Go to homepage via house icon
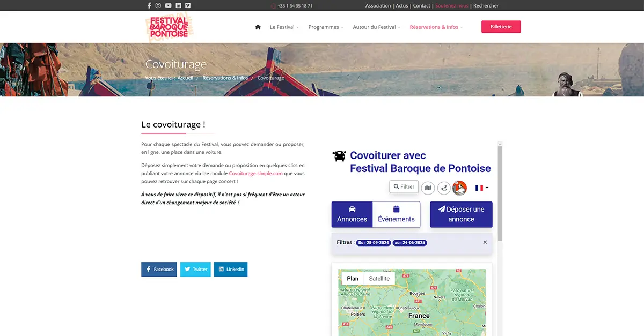 tap(258, 27)
